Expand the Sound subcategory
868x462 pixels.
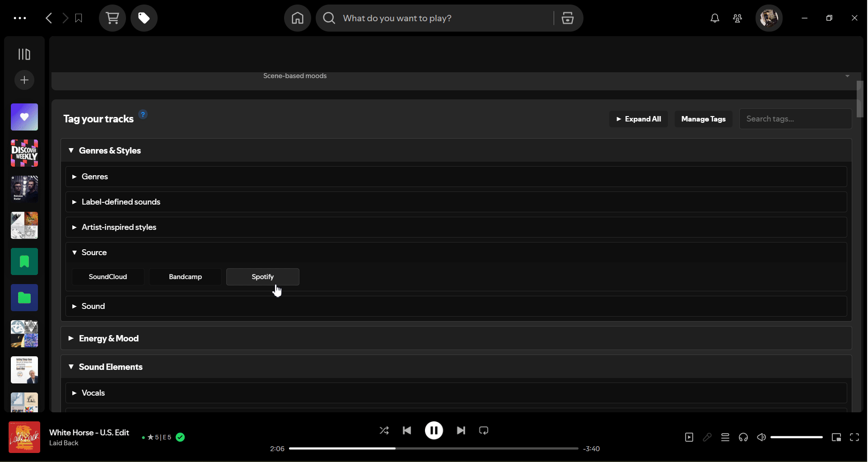tap(456, 306)
